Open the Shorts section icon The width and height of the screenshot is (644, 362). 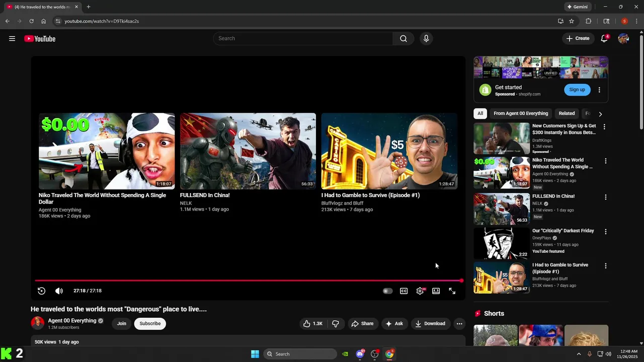coord(478,314)
